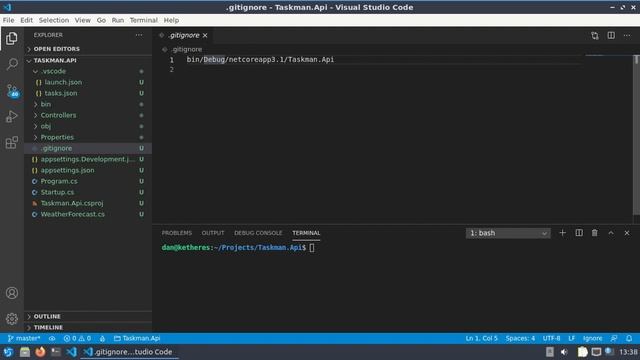The width and height of the screenshot is (640, 360).
Task: Open the Extensions view
Action: click(x=12, y=142)
